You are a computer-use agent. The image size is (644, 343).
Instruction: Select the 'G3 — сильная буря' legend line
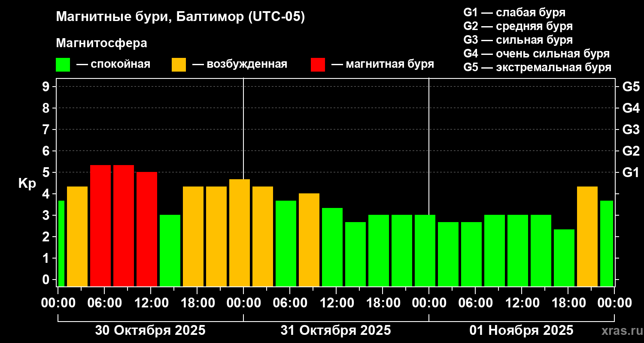(518, 40)
